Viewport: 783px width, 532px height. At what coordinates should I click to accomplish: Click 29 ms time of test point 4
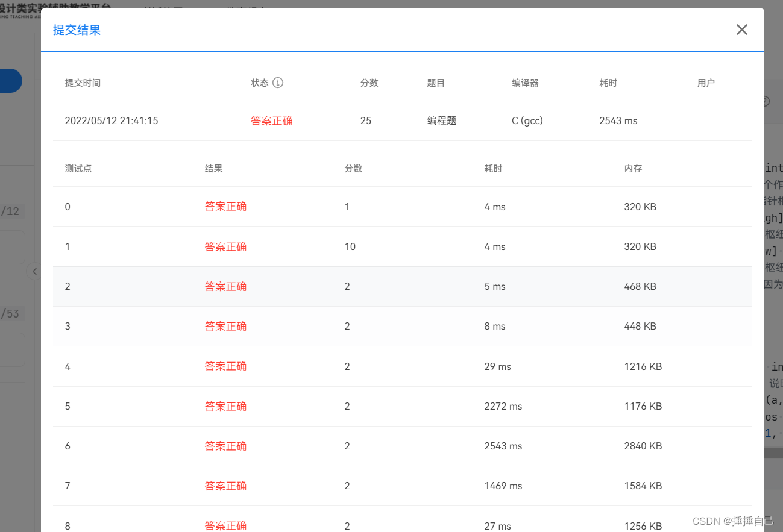tap(497, 366)
